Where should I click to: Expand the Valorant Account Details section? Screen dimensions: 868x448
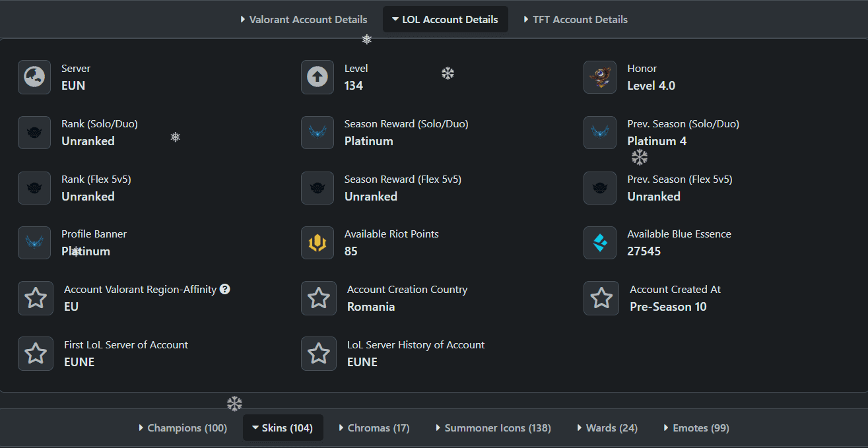pyautogui.click(x=304, y=19)
